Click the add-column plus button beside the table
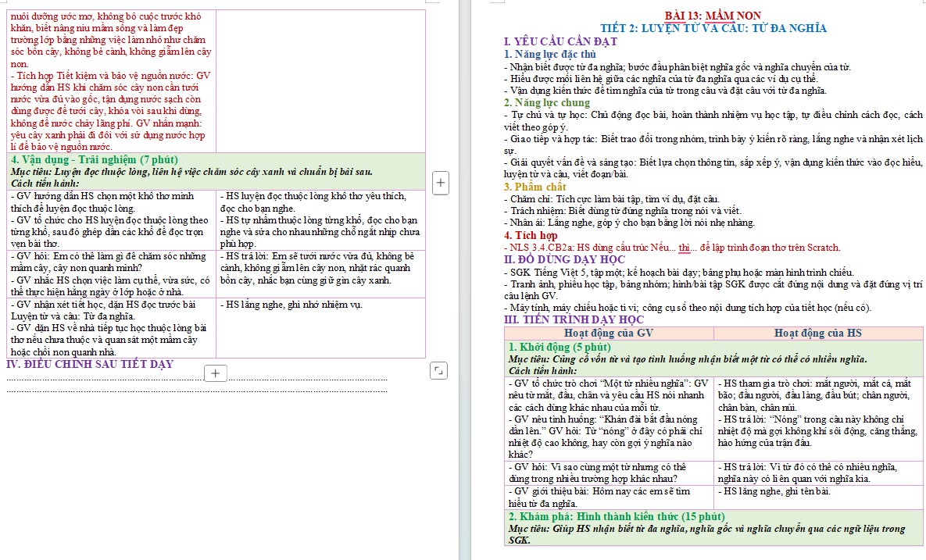The image size is (926, 560). pos(440,183)
